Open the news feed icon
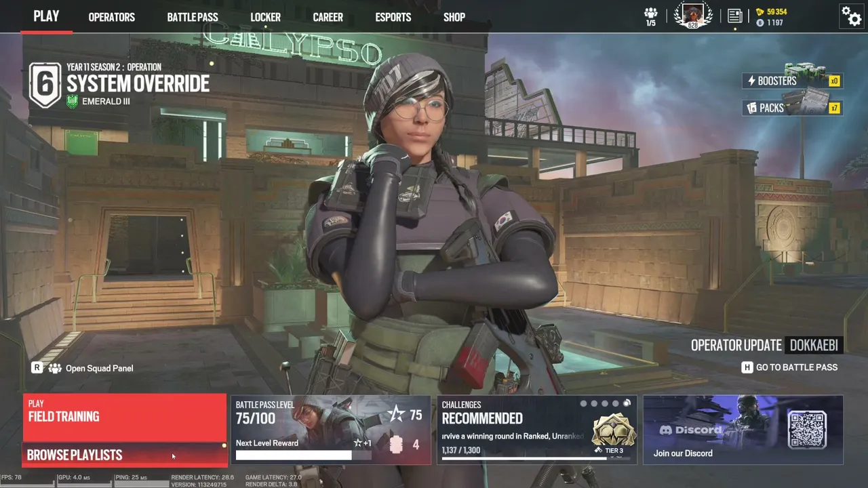 pyautogui.click(x=734, y=16)
